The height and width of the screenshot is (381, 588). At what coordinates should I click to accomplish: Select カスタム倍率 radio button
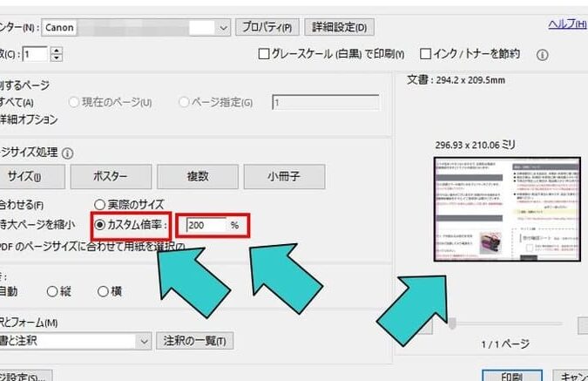[100, 225]
